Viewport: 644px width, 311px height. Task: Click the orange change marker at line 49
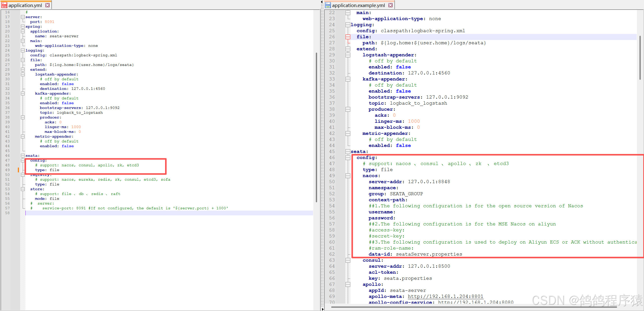click(x=18, y=170)
